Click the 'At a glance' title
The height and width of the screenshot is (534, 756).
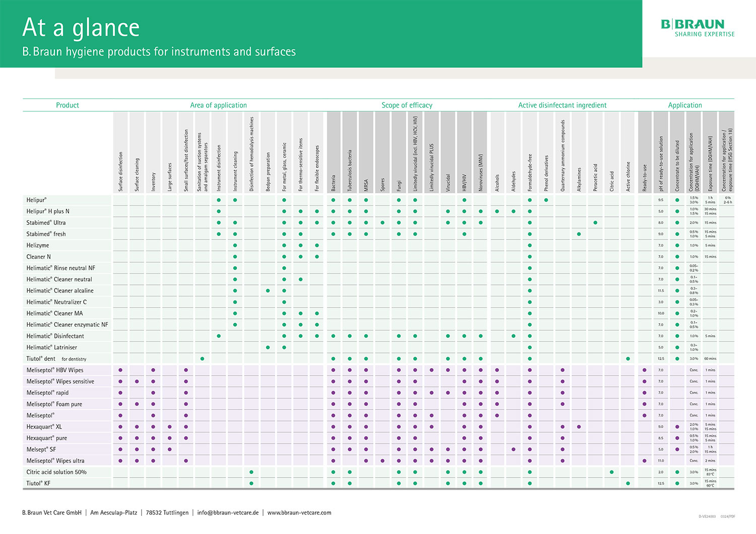[81, 28]
